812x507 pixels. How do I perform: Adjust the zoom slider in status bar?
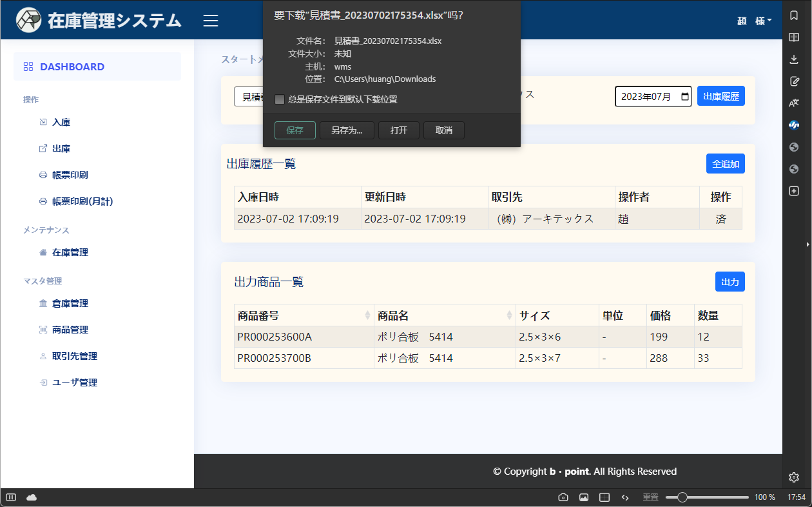tap(682, 497)
